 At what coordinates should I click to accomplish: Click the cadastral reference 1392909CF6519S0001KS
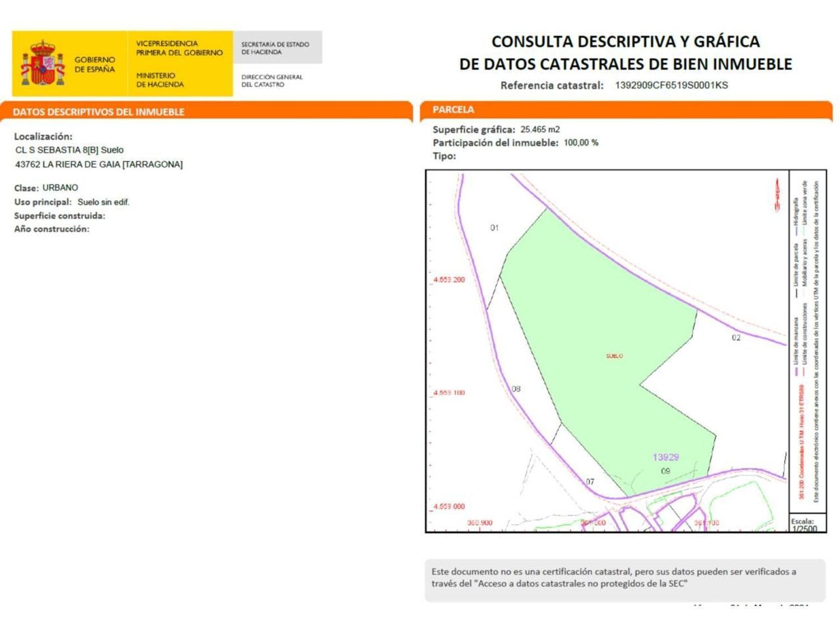point(671,86)
